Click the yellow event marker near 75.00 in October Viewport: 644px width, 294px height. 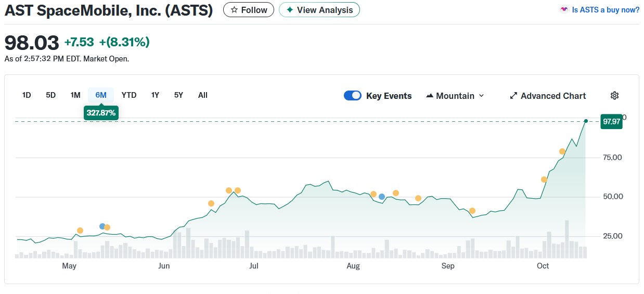tap(562, 151)
